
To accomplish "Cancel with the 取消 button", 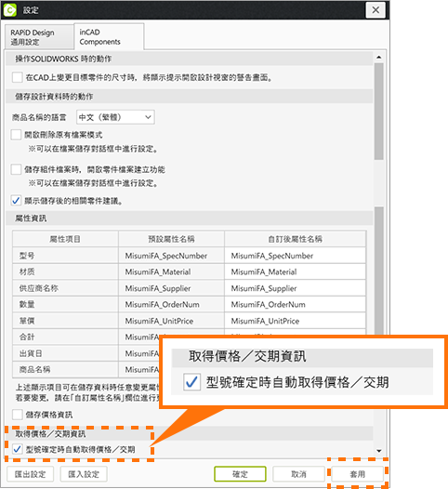I will (x=298, y=474).
